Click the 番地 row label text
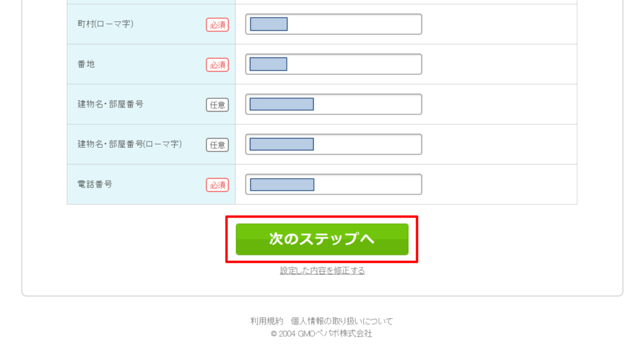This screenshot has width=644, height=356. click(86, 64)
